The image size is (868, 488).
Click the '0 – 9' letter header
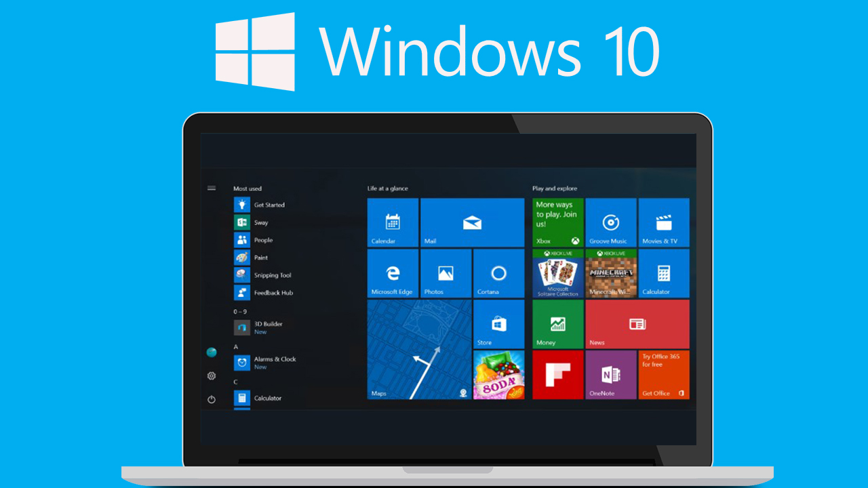click(x=240, y=311)
